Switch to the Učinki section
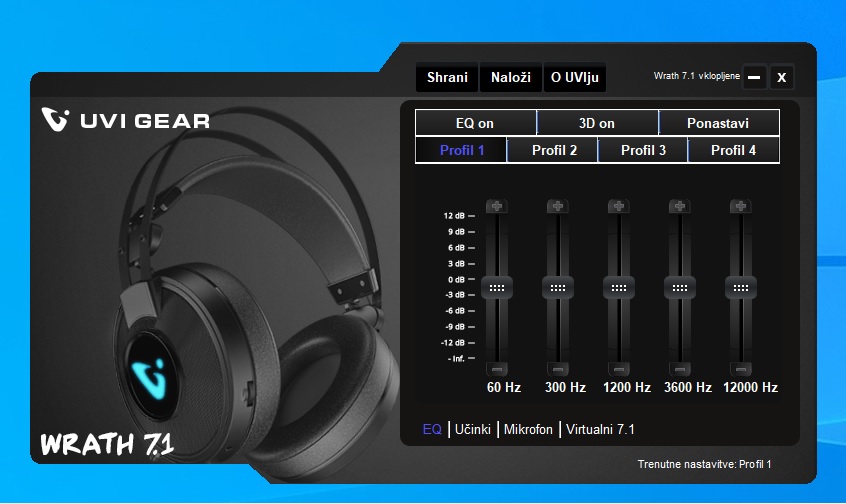 tap(473, 430)
